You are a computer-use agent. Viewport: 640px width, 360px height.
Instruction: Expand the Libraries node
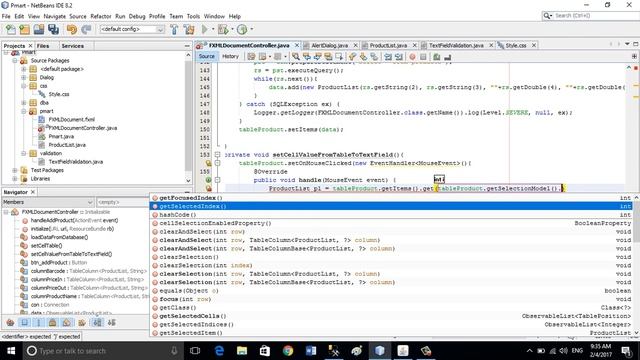coord(15,179)
